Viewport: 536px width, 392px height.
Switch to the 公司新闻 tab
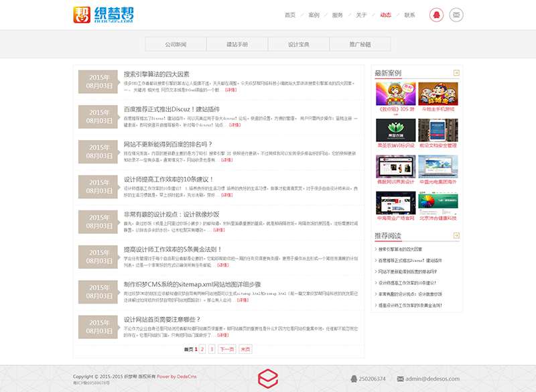coord(176,44)
